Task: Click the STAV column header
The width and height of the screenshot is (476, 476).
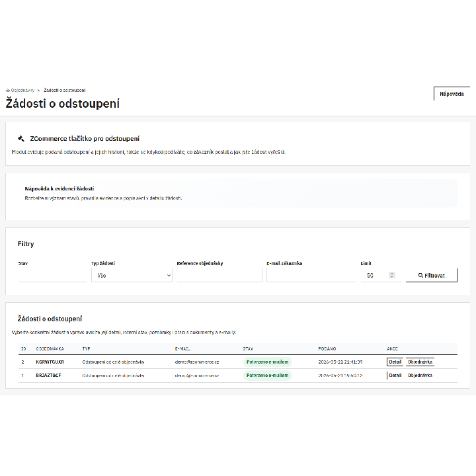Action: [248, 349]
